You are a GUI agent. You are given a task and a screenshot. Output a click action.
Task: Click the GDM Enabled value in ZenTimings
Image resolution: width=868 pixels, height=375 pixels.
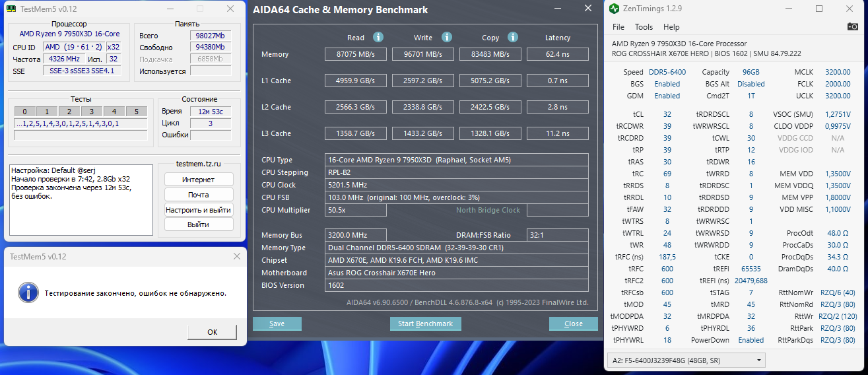(667, 96)
